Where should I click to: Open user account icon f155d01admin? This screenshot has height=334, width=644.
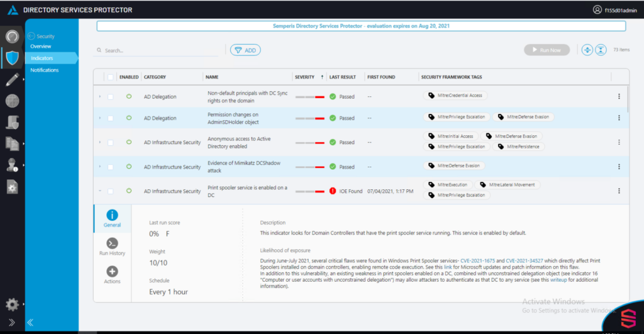click(x=597, y=9)
